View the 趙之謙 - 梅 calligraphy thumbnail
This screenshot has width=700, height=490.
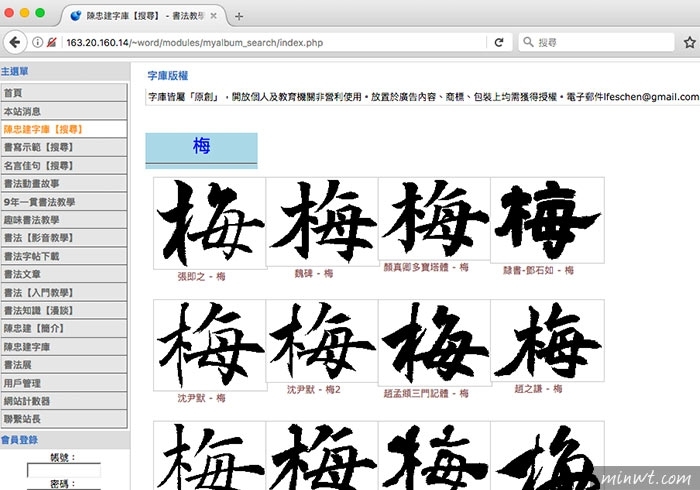pos(546,344)
